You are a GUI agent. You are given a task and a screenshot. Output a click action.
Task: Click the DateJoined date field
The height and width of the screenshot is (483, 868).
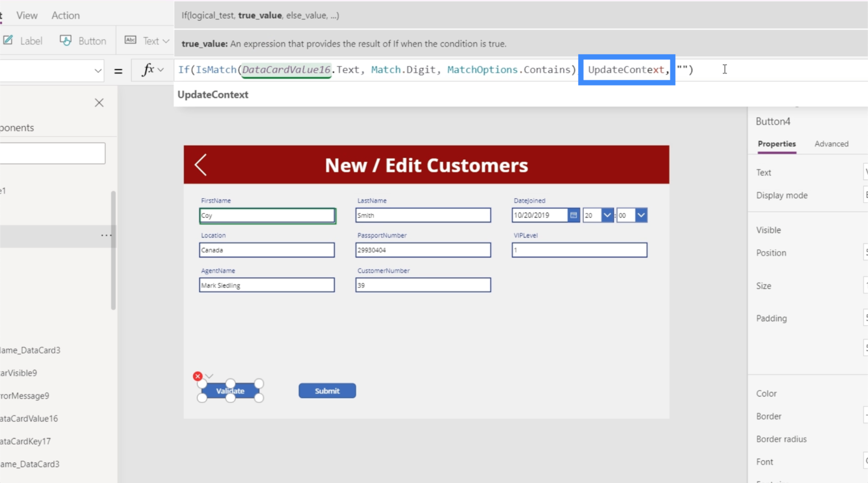coord(540,215)
